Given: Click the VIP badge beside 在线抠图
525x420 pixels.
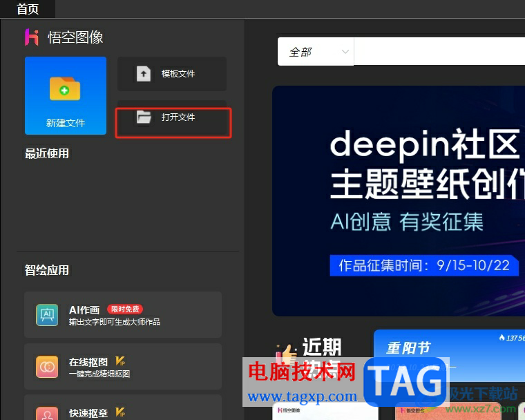Looking at the screenshot, I should click(120, 361).
